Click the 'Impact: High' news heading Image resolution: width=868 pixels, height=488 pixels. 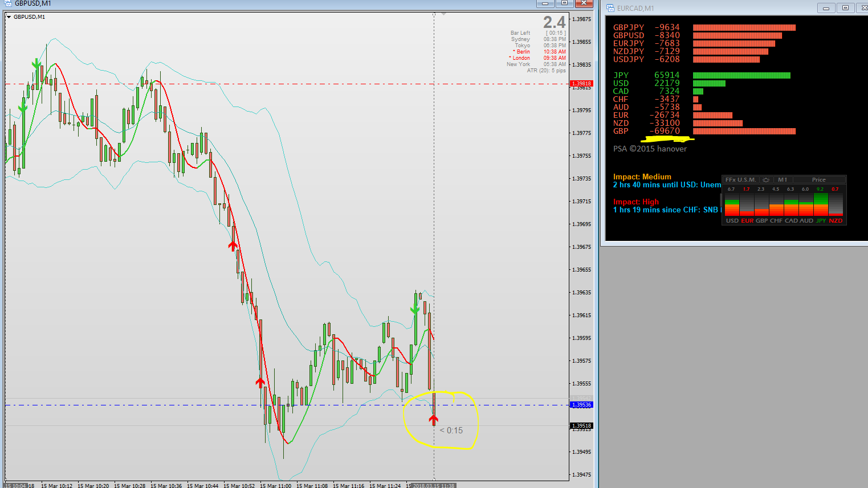pos(636,202)
